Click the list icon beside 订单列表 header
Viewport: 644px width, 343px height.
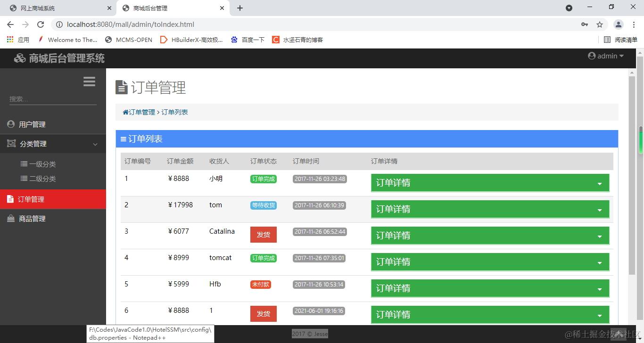pos(124,139)
